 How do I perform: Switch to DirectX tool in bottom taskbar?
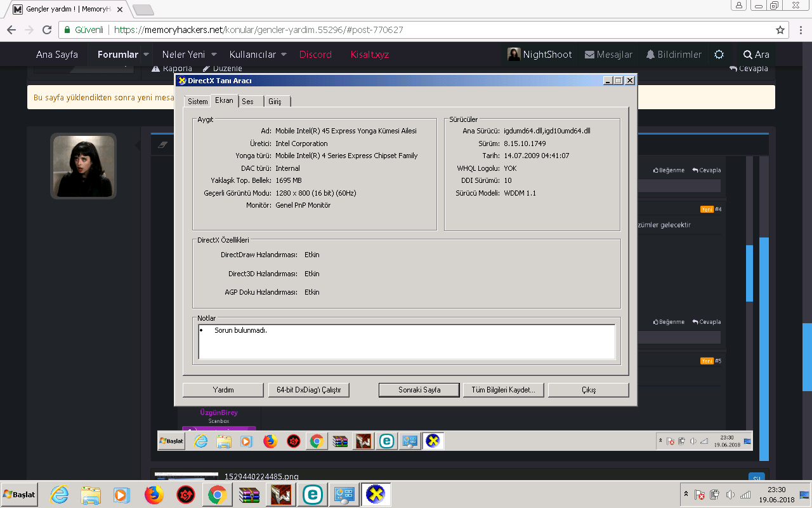tap(376, 495)
